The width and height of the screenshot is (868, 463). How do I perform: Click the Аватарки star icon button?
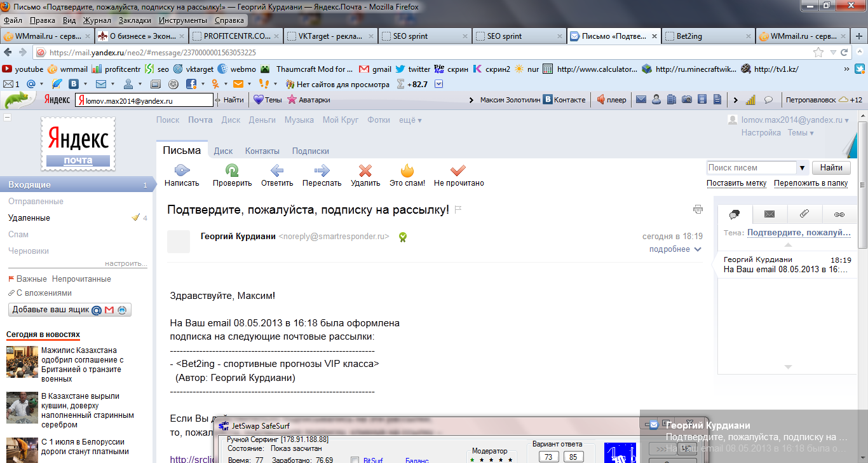point(308,99)
